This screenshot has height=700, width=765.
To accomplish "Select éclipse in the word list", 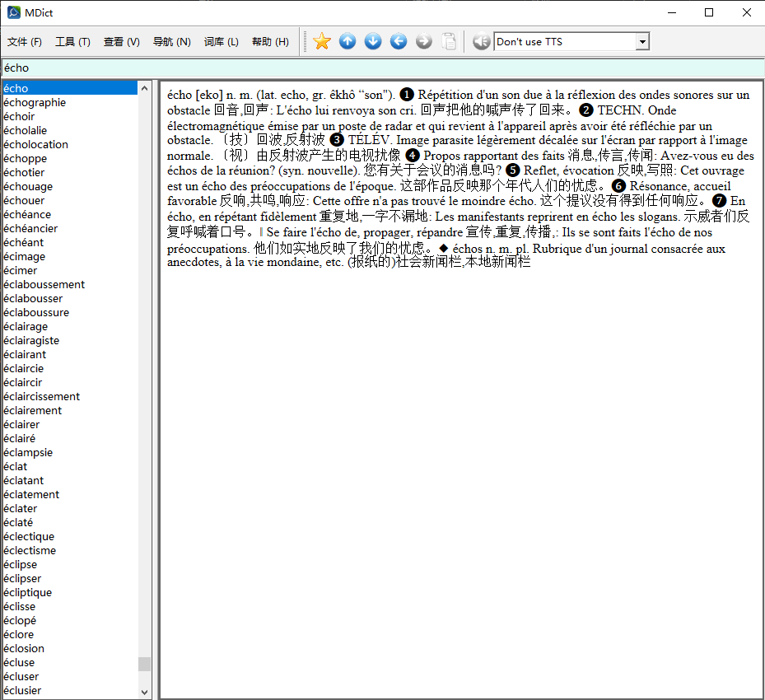I will [x=21, y=565].
